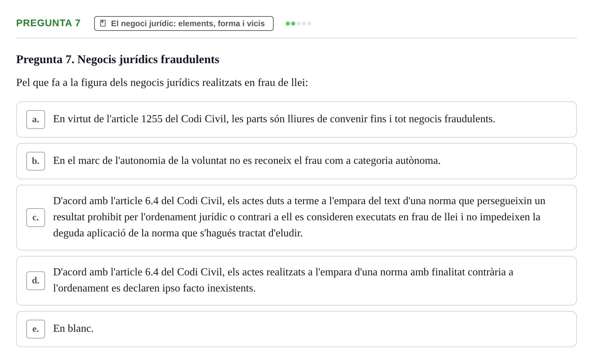The height and width of the screenshot is (364, 593).
Task: Select answer option b about autonomia de la voluntat
Action: 296,161
